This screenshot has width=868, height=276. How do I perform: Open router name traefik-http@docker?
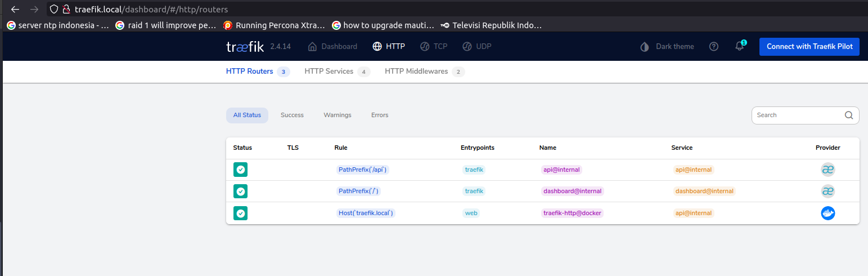coord(572,213)
